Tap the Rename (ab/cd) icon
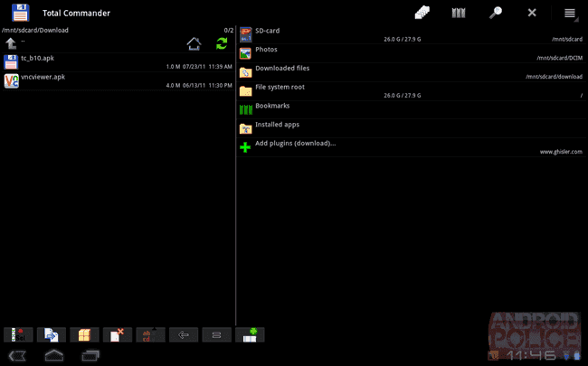Screen dimensions: 588x366 [150, 334]
